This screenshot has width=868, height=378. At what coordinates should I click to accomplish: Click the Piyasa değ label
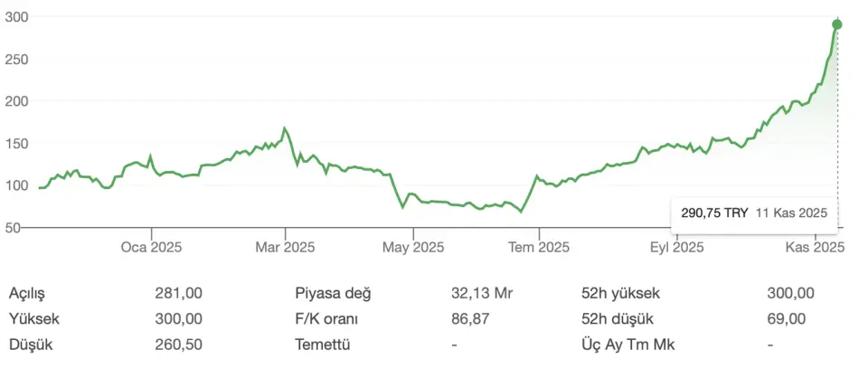coord(333,293)
